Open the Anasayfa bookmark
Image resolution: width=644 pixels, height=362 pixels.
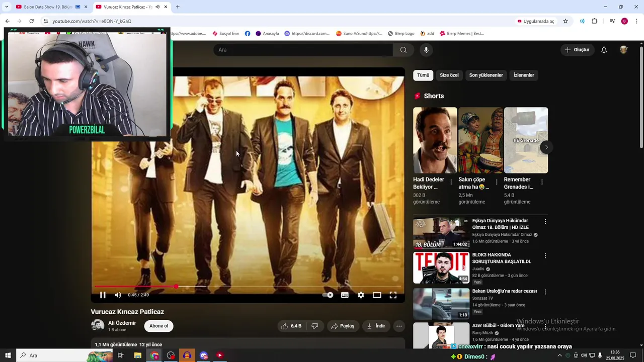pos(267,34)
